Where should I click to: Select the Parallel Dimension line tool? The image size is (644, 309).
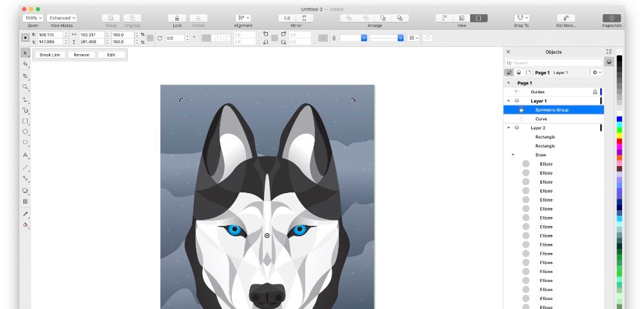click(x=26, y=167)
